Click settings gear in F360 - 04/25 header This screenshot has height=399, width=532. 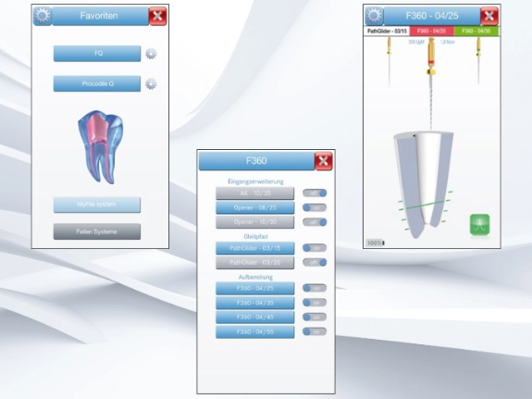click(374, 16)
